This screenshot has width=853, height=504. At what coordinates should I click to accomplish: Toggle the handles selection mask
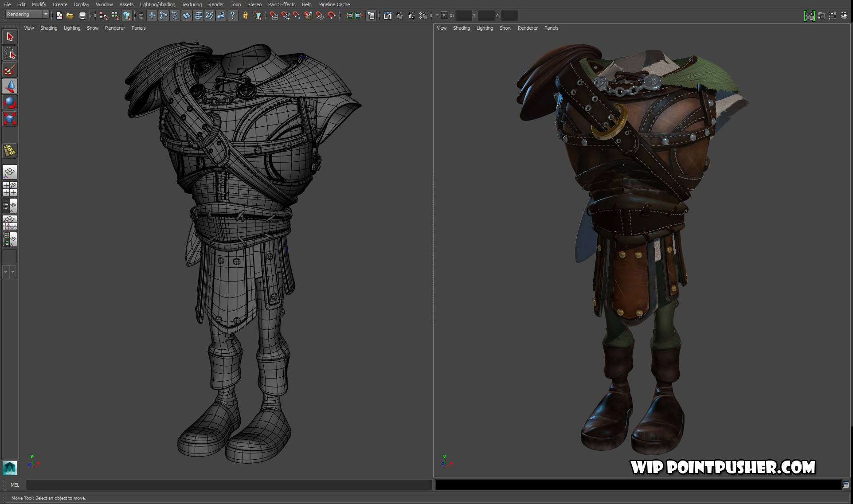click(152, 16)
